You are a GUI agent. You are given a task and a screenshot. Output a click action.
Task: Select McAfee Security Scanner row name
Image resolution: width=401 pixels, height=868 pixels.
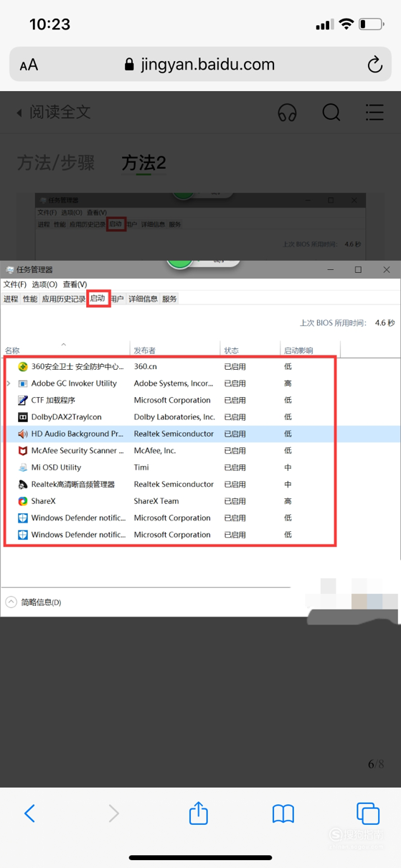[79, 451]
